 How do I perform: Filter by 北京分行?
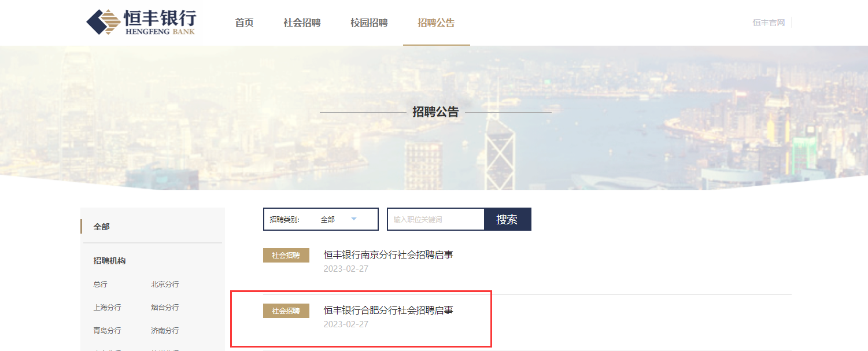coord(165,285)
